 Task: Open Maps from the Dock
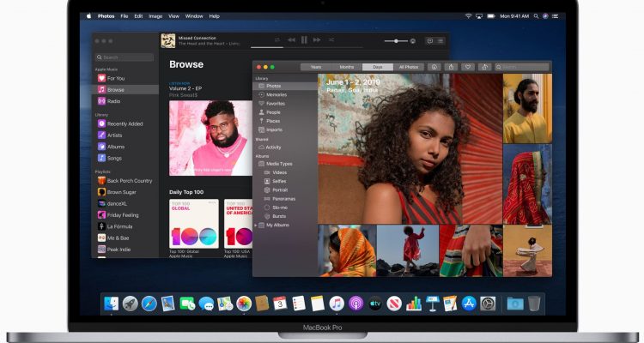tap(225, 304)
